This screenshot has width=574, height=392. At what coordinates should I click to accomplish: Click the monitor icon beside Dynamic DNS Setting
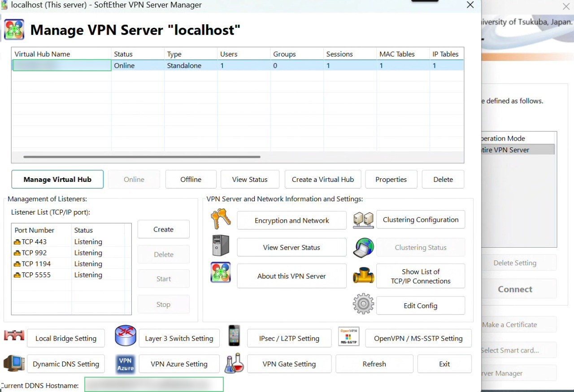[14, 363]
